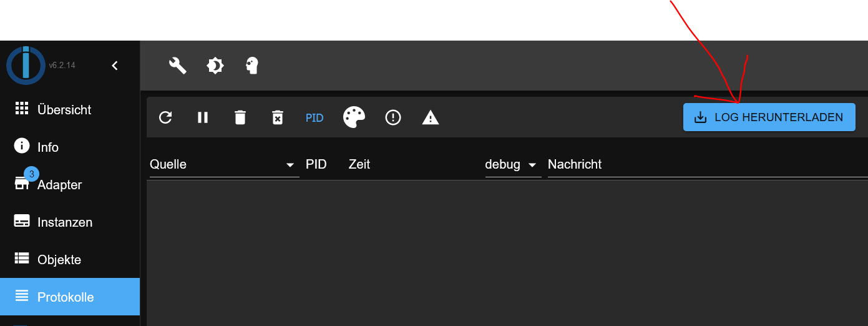Toggle the PID column display

pyautogui.click(x=315, y=117)
